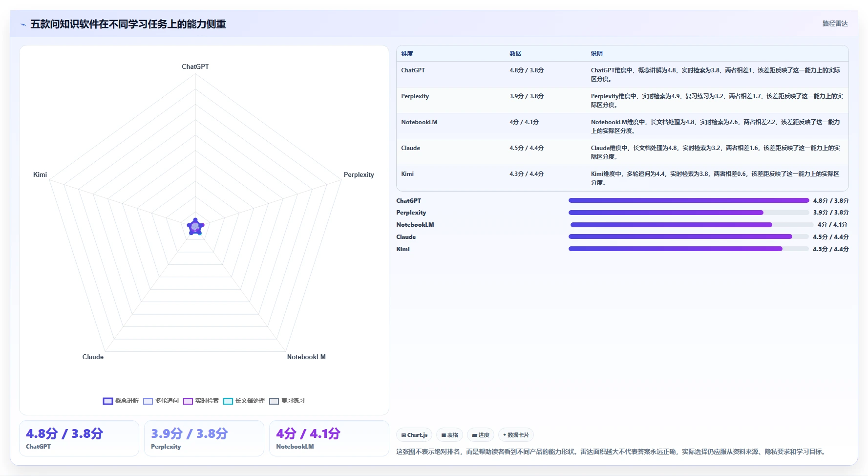Click table cell 4分 / 4.1分
The height and width of the screenshot is (476, 868).
[524, 122]
